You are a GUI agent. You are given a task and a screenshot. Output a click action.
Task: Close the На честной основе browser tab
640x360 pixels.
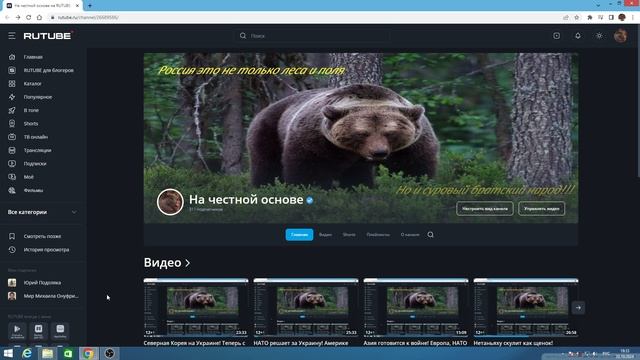pos(77,6)
